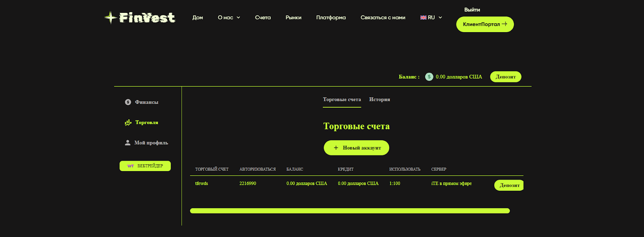Screen dimensions: 644x237
Task: Switch to the Торговые счета tab
Action: 342,100
